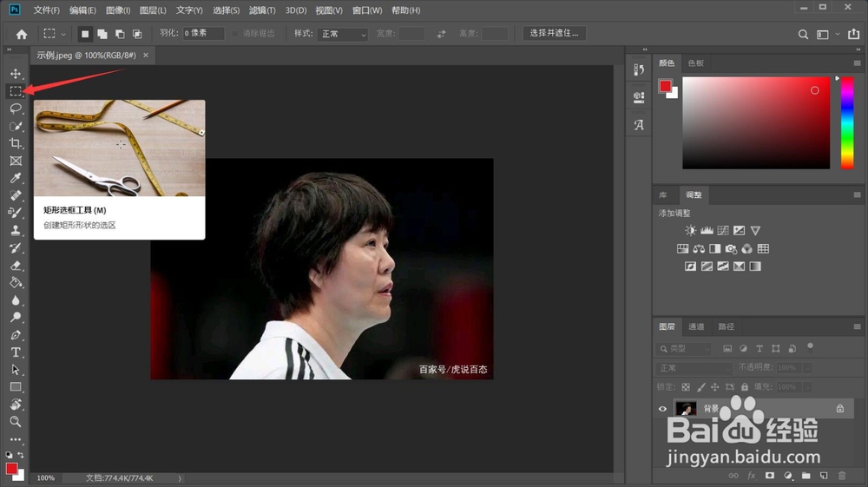The width and height of the screenshot is (868, 487).
Task: Open the Layers panel menu
Action: [857, 326]
